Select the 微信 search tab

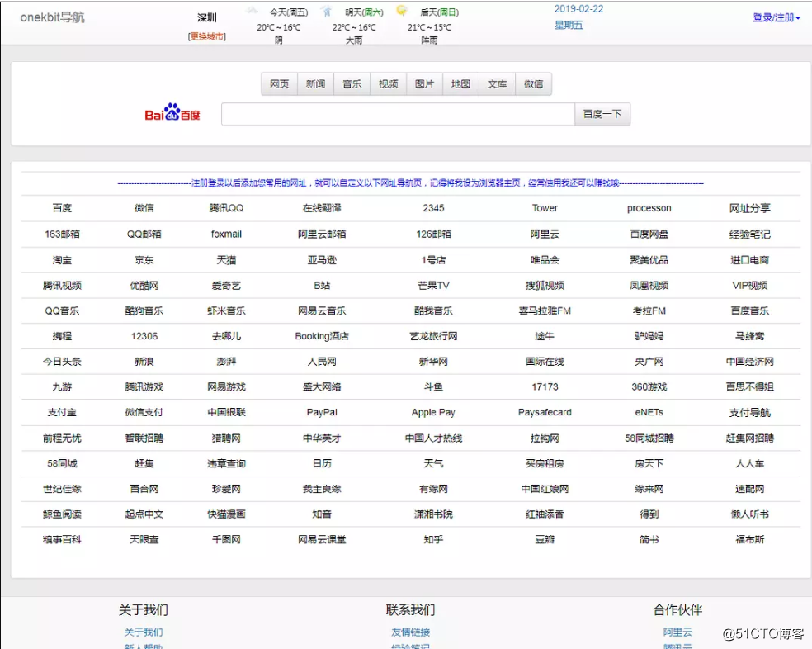point(533,84)
